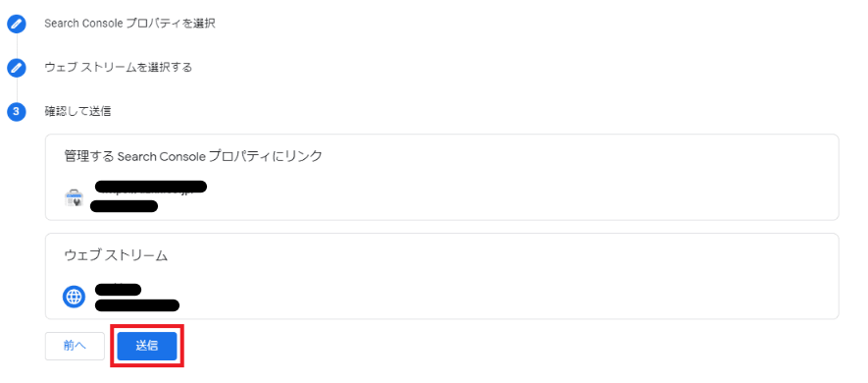This screenshot has width=868, height=383.
Task: Click the 管理する Search Console プロパティにリンク heading
Action: coord(193,157)
